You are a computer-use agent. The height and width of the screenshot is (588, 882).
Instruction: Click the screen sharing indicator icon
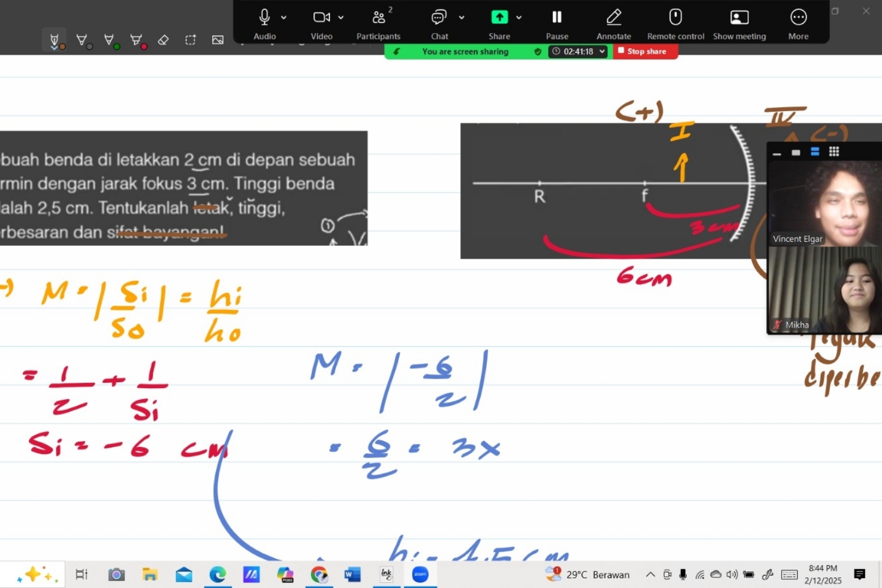point(397,52)
